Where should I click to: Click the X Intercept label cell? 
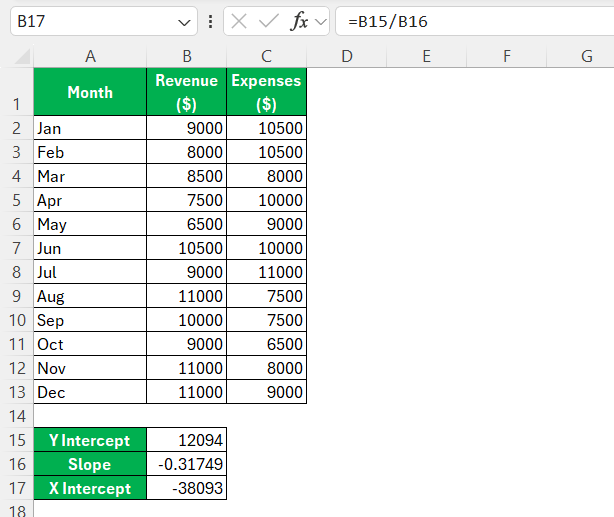tap(90, 488)
